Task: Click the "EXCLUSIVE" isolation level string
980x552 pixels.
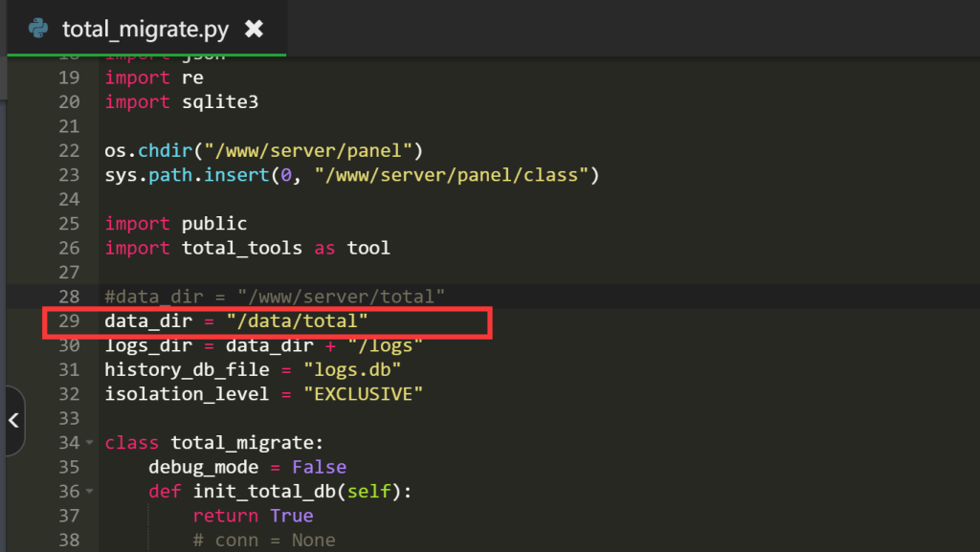Action: [362, 394]
